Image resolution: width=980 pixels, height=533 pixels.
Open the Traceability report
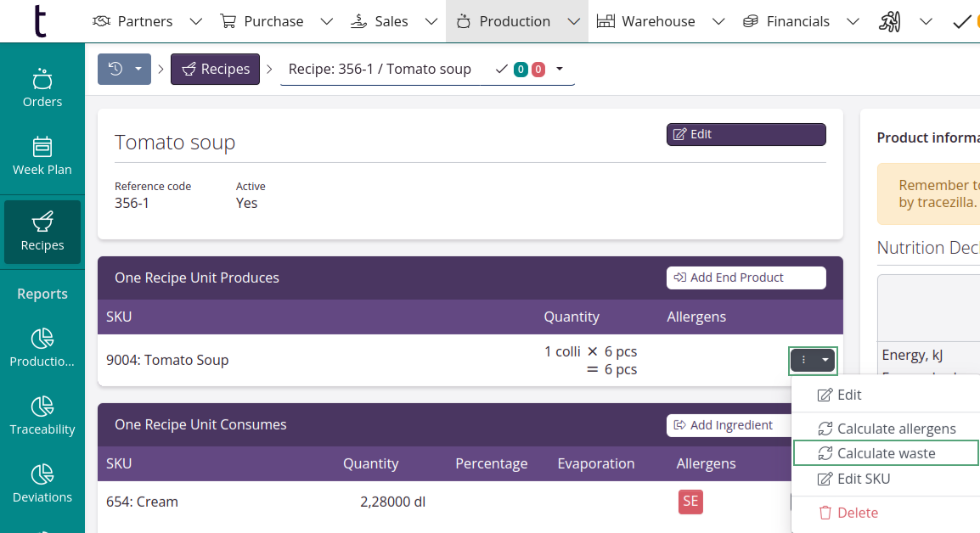[x=42, y=416]
